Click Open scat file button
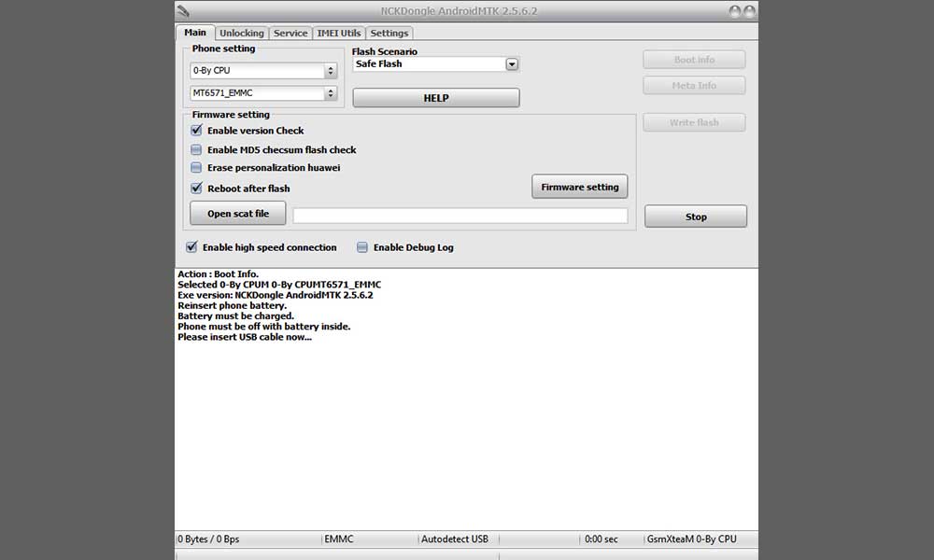 tap(237, 213)
